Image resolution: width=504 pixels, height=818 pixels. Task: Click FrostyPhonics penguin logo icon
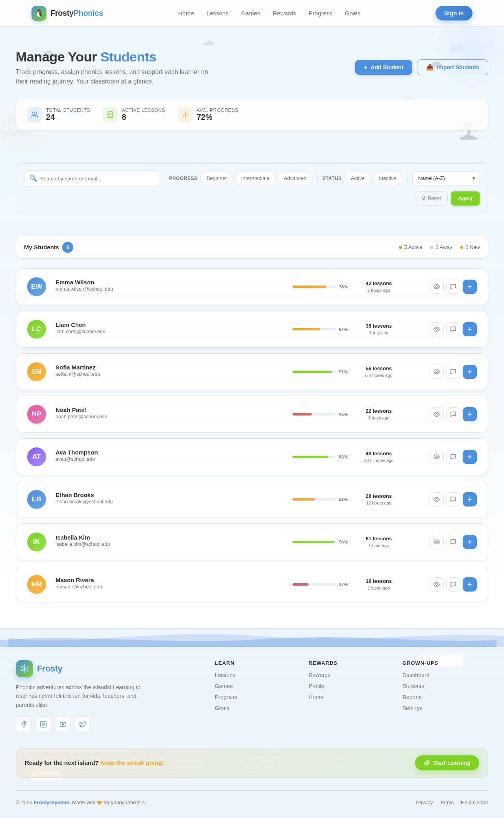pos(39,13)
